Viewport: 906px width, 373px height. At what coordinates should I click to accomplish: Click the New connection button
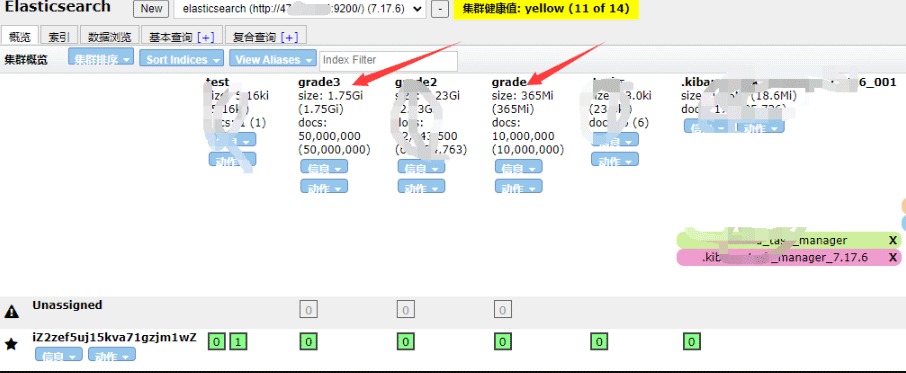tap(151, 9)
